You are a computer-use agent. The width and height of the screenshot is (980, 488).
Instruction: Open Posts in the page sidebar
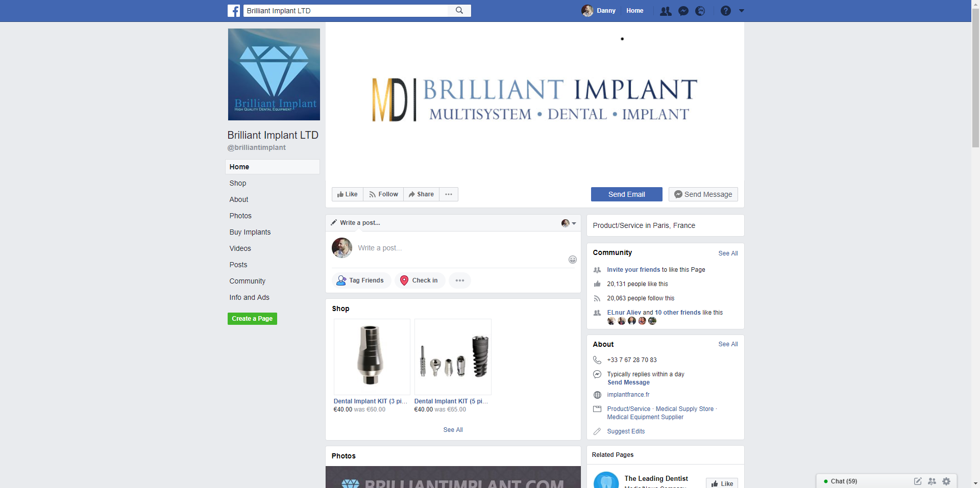[x=238, y=265]
